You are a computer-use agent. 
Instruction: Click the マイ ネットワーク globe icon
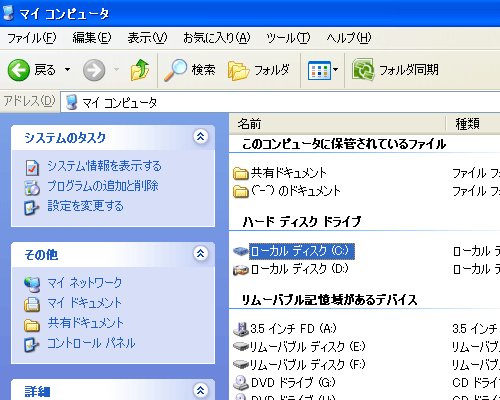point(32,284)
